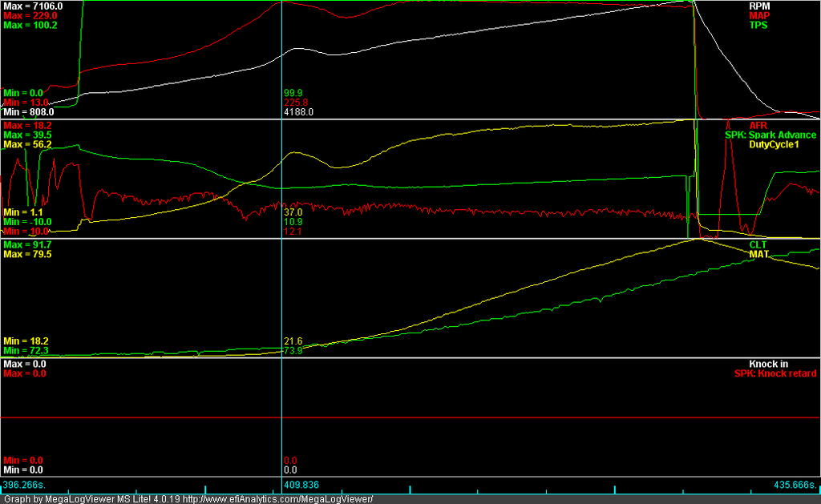Click the Min = -10.0 spark advance value

coord(27,222)
